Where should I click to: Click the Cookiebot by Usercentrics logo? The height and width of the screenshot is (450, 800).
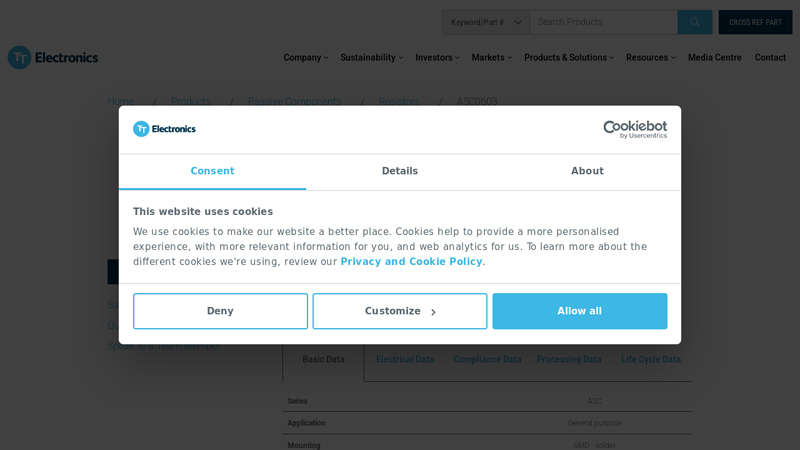634,130
